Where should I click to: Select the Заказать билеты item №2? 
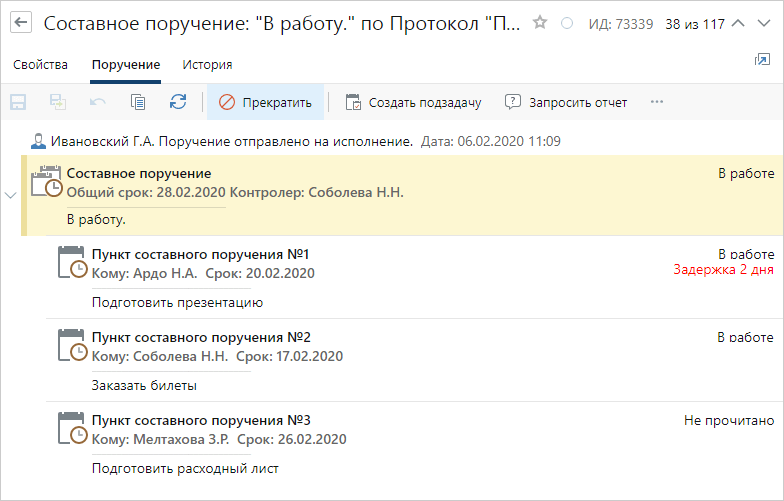point(415,360)
